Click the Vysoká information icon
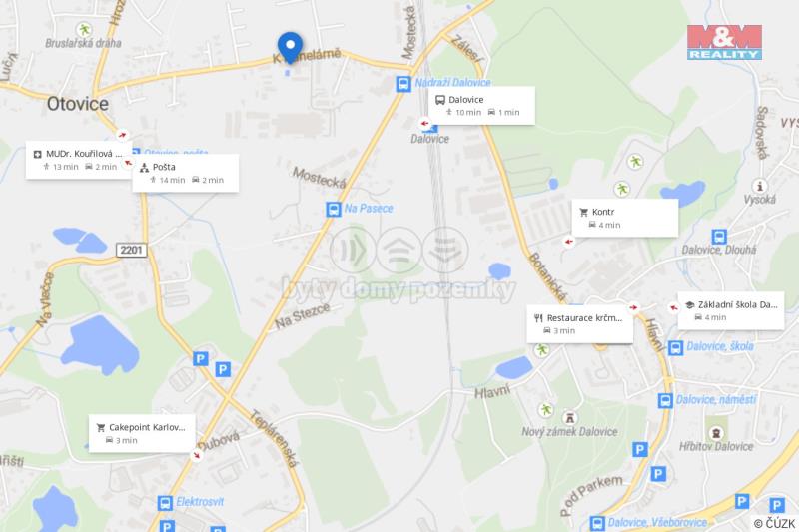 (760, 186)
